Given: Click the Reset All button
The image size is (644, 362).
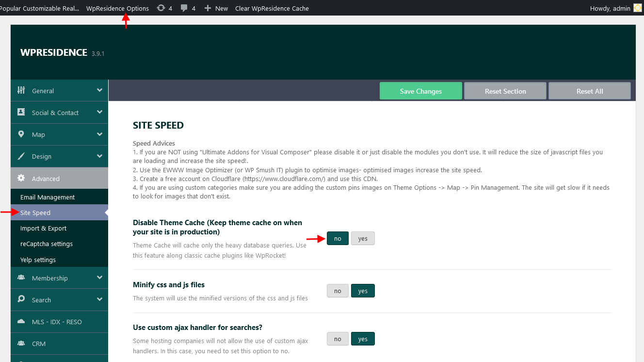Looking at the screenshot, I should click(590, 91).
